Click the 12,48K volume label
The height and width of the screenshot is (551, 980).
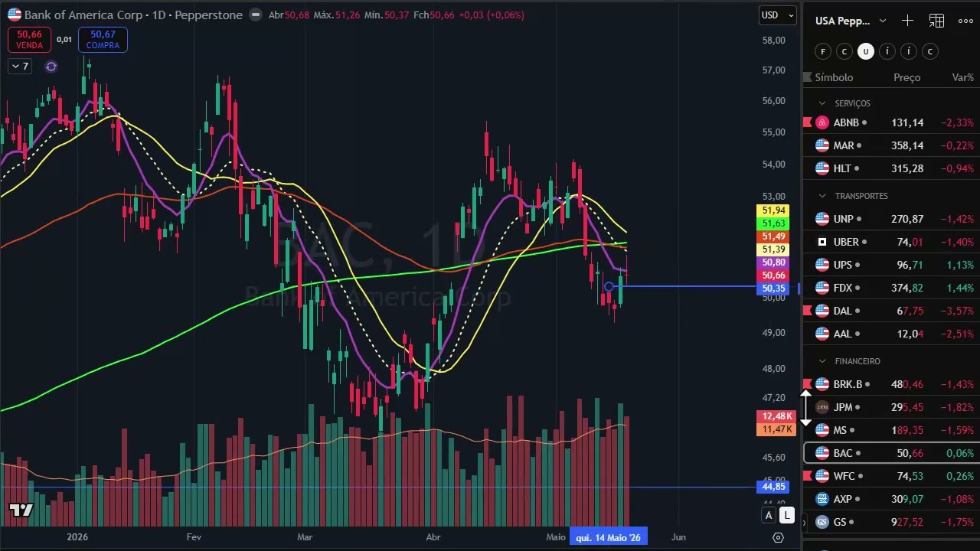click(776, 416)
